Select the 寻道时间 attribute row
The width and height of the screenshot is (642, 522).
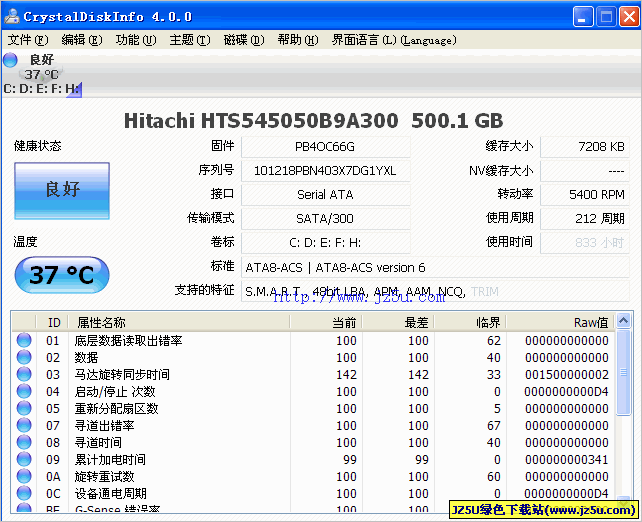point(313,443)
